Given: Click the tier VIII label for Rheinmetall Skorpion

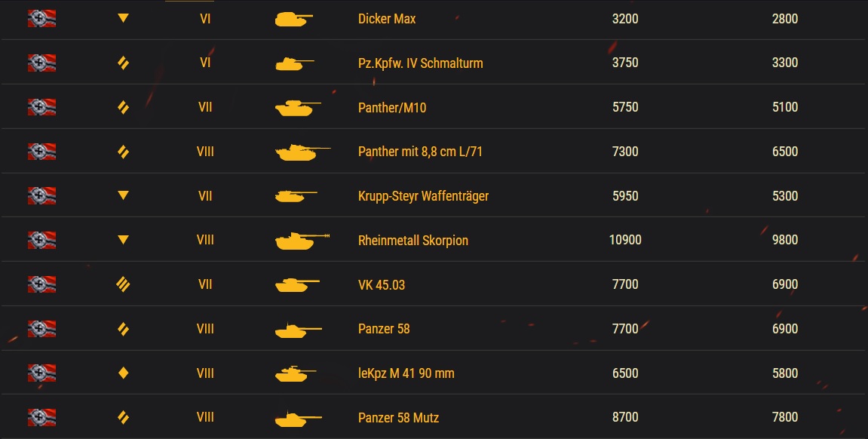Looking at the screenshot, I should tap(205, 241).
